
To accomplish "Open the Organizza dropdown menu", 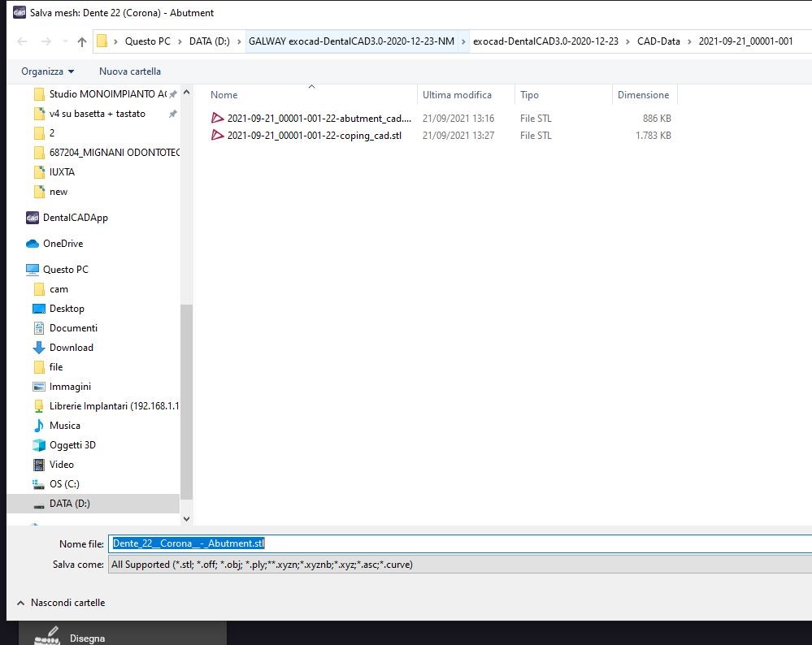I will coord(47,71).
